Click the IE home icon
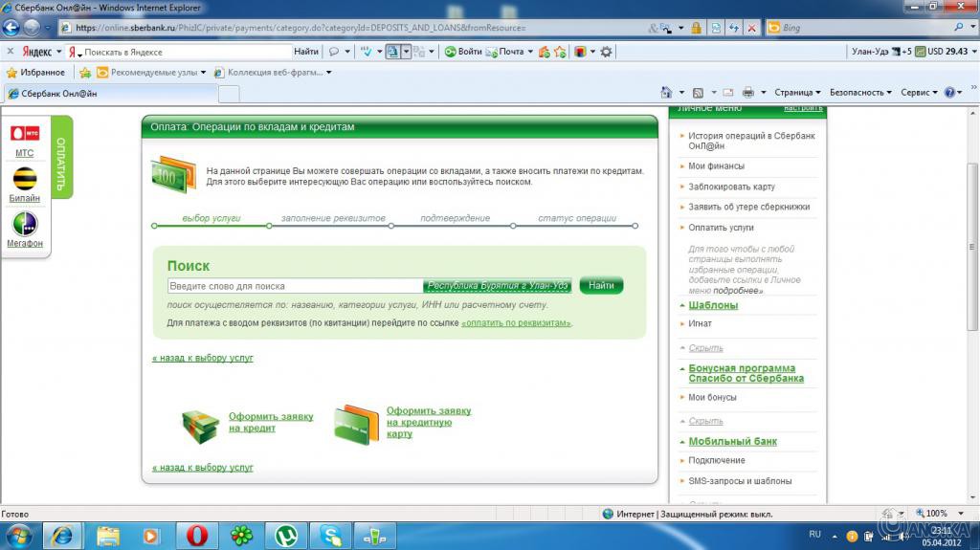This screenshot has height=550, width=980. click(x=666, y=93)
